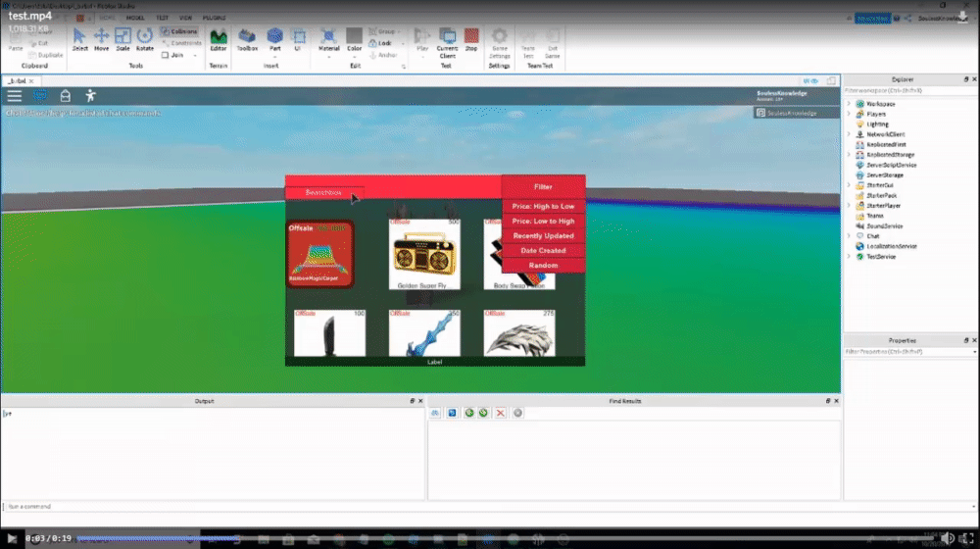980x549 pixels.
Task: Click the Filter button in the shop GUI
Action: pyautogui.click(x=543, y=186)
